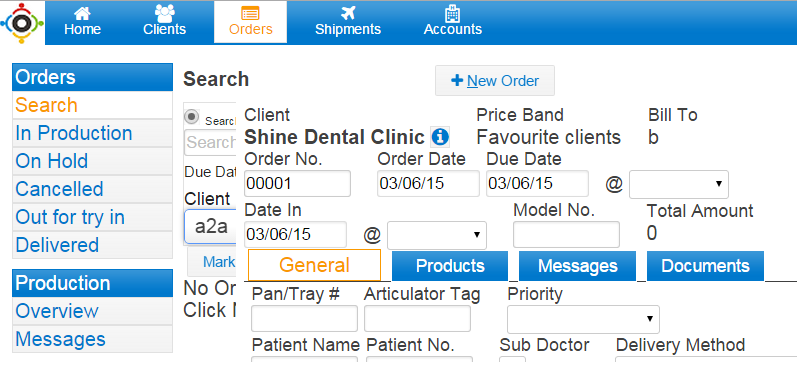Switch to the Messages tab
This screenshot has height=374, width=797.
pyautogui.click(x=577, y=266)
